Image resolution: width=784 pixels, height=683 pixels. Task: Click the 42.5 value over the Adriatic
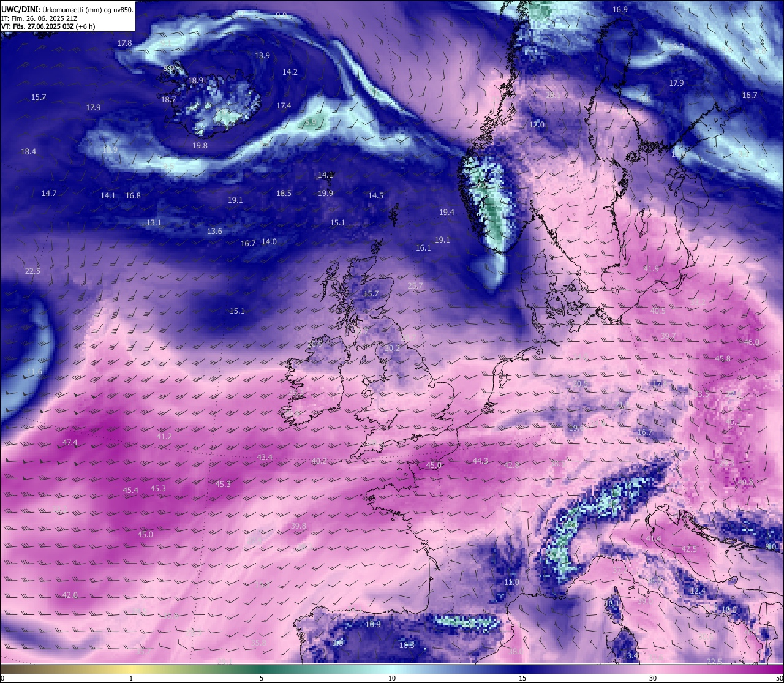(x=689, y=549)
